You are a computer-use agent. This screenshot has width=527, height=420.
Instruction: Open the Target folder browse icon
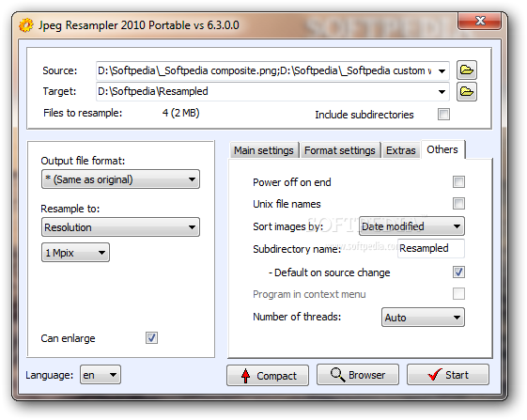point(467,91)
